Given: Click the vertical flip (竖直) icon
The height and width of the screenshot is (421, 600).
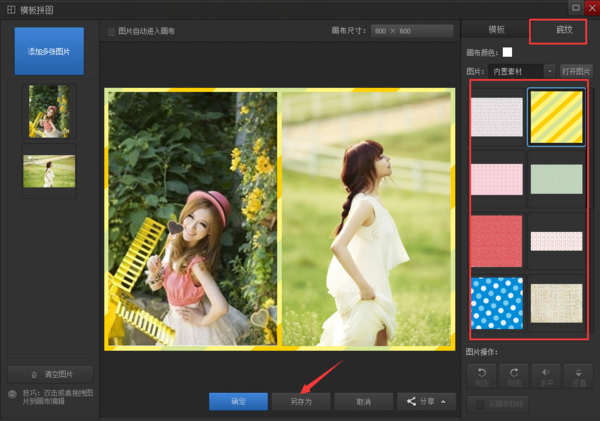Looking at the screenshot, I should point(578,372).
